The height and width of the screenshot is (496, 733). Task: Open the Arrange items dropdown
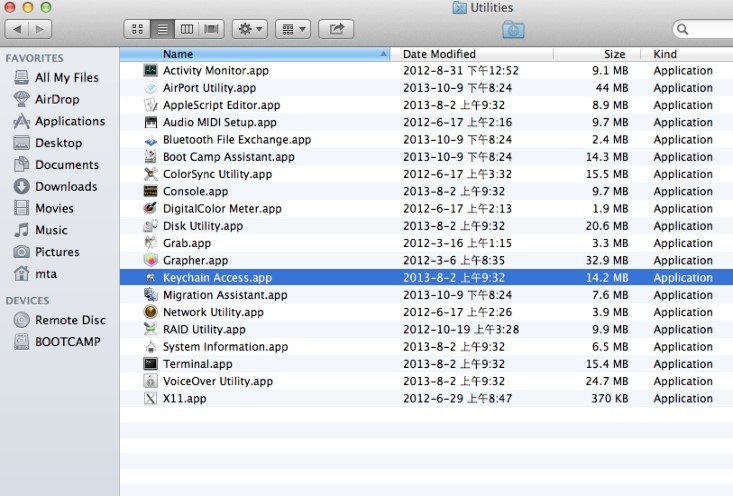pos(293,29)
